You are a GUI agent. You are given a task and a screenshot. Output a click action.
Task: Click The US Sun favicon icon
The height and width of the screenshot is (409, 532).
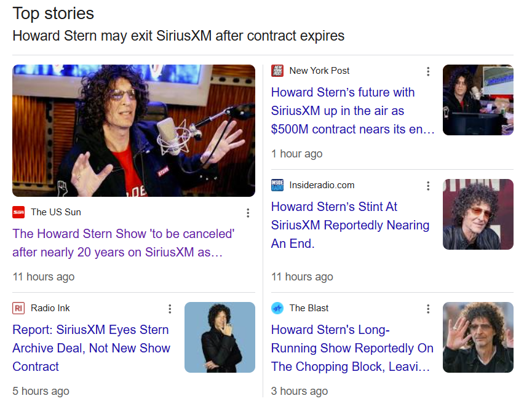[18, 212]
